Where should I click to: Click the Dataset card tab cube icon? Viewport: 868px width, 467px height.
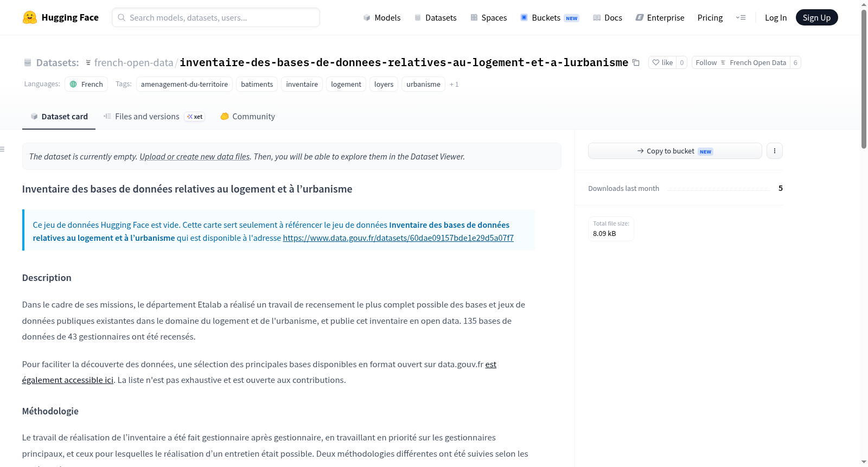pyautogui.click(x=34, y=116)
